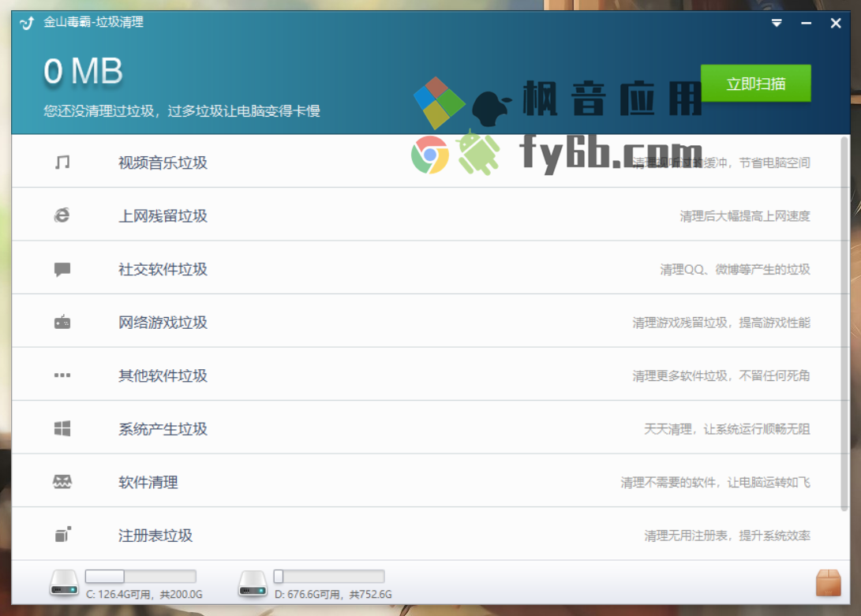Click the D: drive disk icon
Image resolution: width=861 pixels, height=616 pixels.
[253, 584]
